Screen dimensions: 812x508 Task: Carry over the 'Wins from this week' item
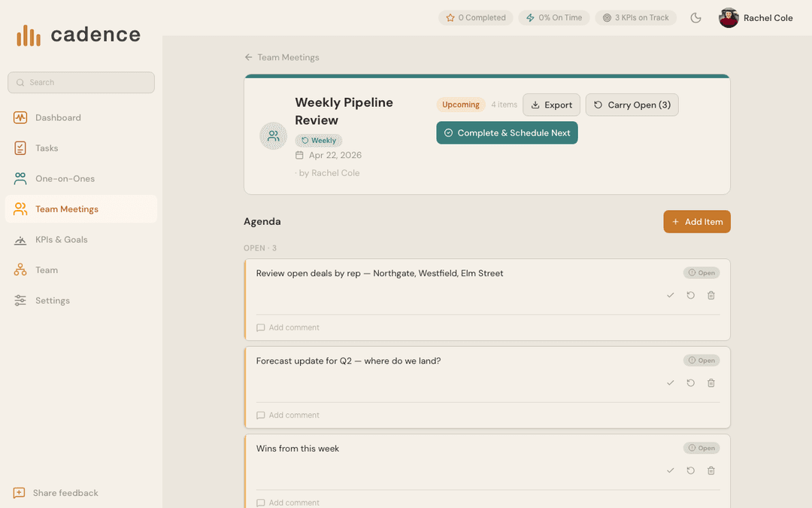click(690, 471)
